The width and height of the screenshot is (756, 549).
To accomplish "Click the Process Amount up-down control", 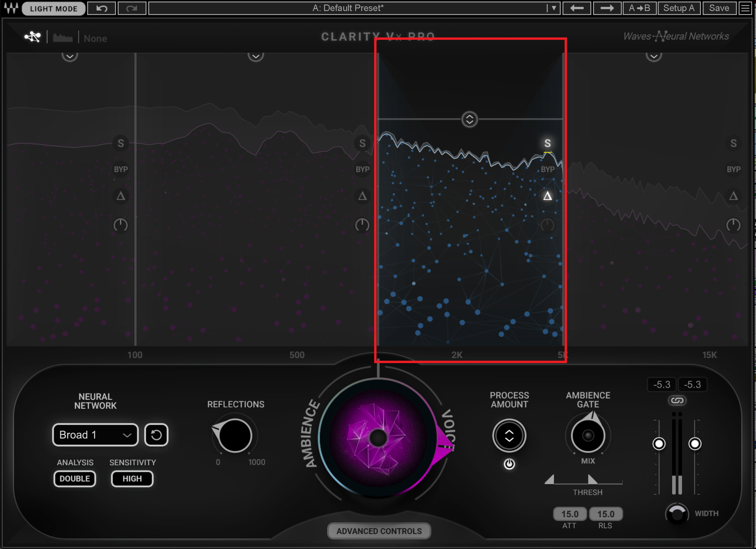I will click(509, 436).
